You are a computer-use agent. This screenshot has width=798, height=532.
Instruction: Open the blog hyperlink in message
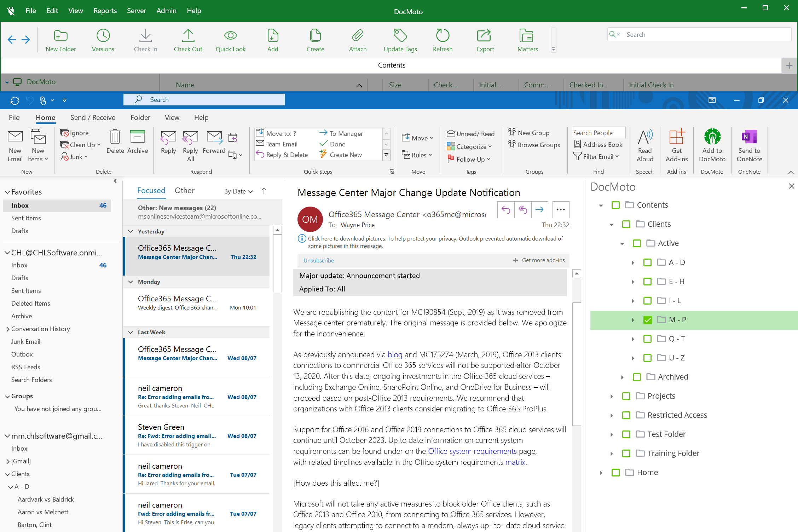pos(395,355)
